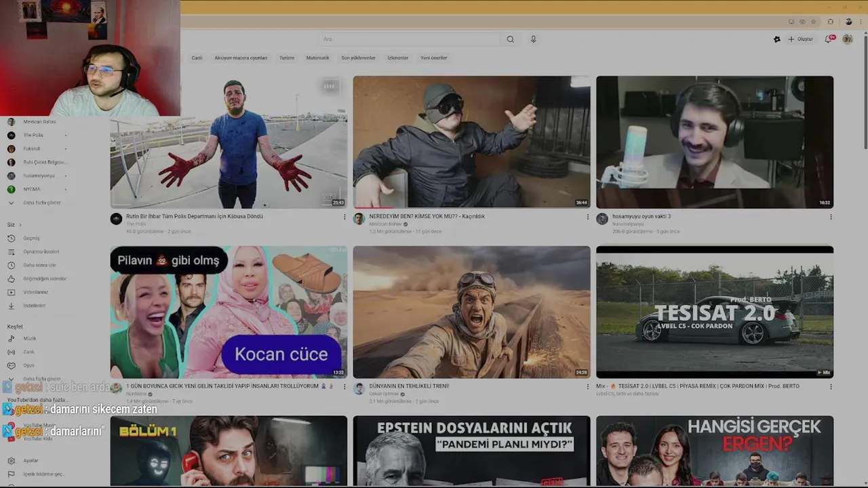Open YouTube account avatar menu

pos(848,39)
